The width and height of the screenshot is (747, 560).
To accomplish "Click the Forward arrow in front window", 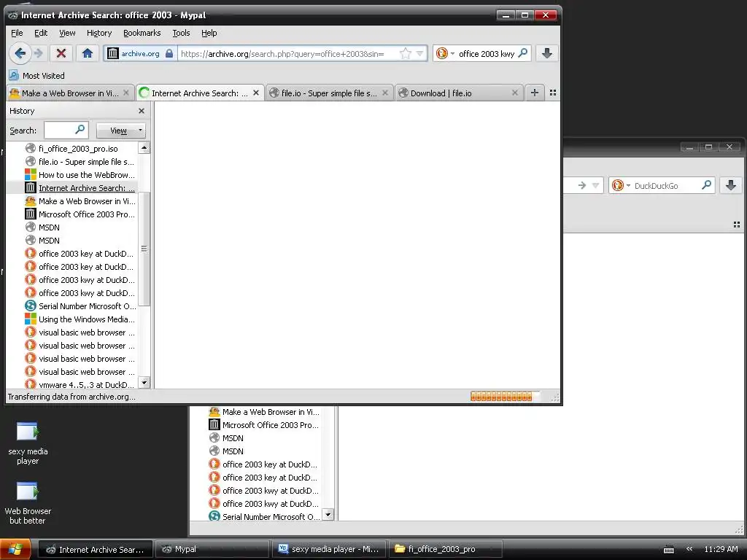I will [x=39, y=53].
